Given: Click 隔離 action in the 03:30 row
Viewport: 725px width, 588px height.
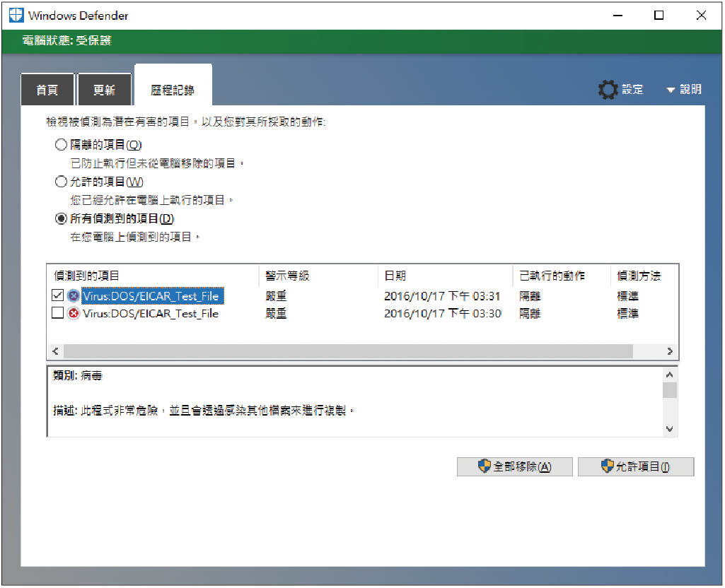Looking at the screenshot, I should [x=530, y=313].
